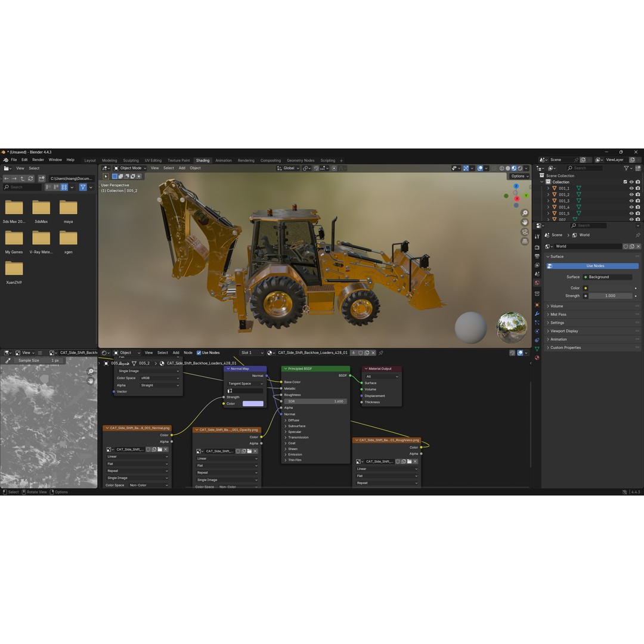Switch viewport to wireframe shading
Image resolution: width=644 pixels, height=644 pixels.
502,168
